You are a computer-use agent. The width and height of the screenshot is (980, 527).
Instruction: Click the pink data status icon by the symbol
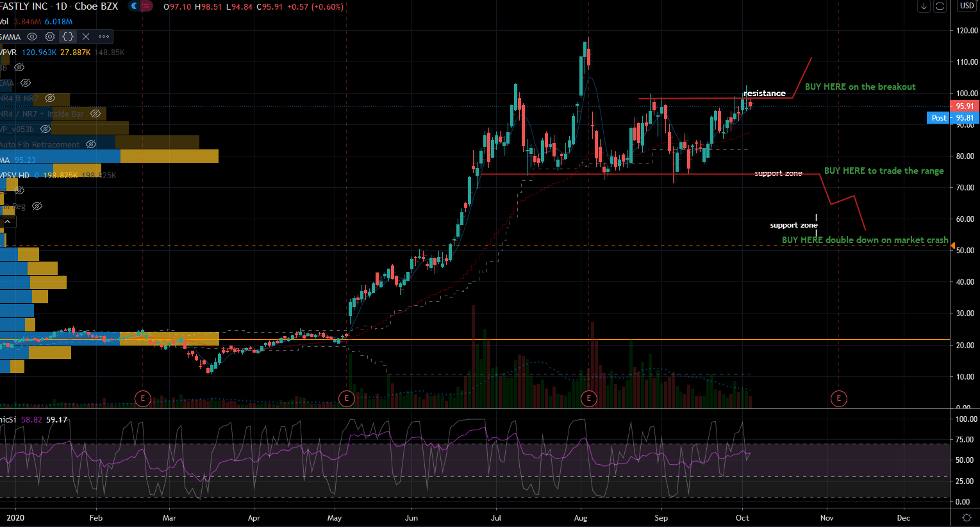coord(147,6)
